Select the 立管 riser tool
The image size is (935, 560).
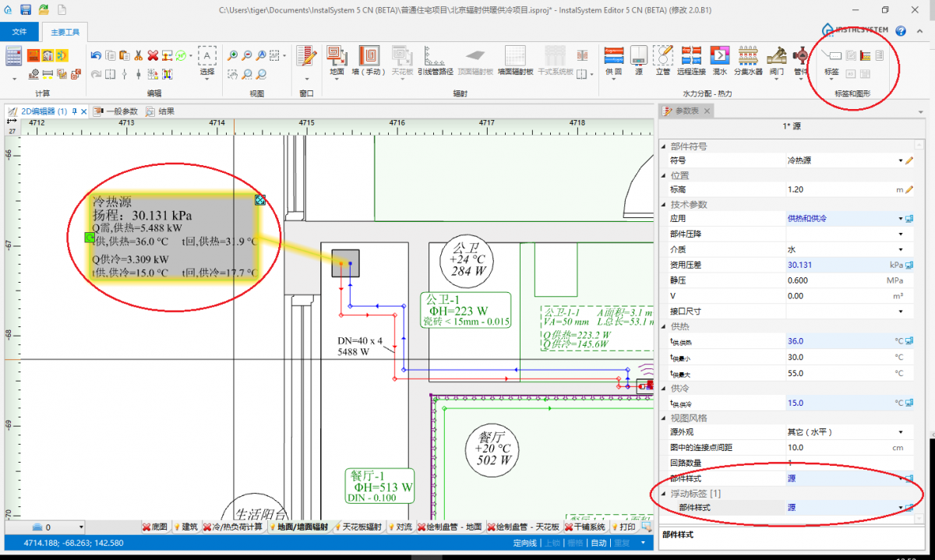pyautogui.click(x=662, y=59)
